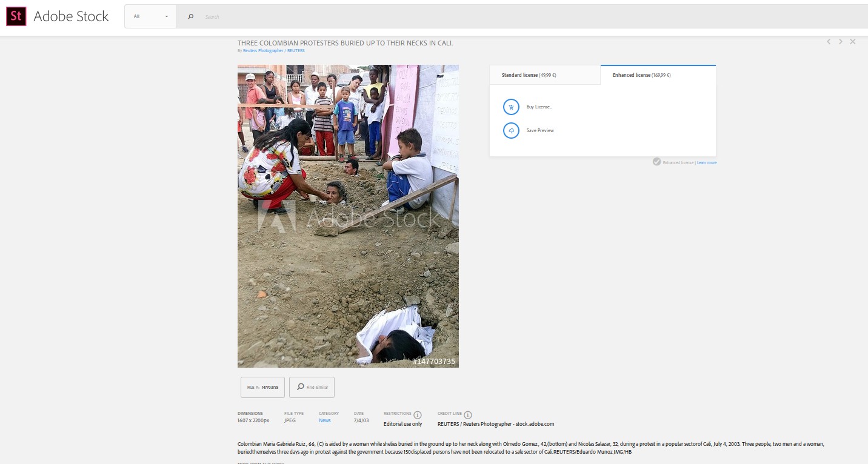Close the image detail view
Screen dimensions: 868x464
coord(852,42)
